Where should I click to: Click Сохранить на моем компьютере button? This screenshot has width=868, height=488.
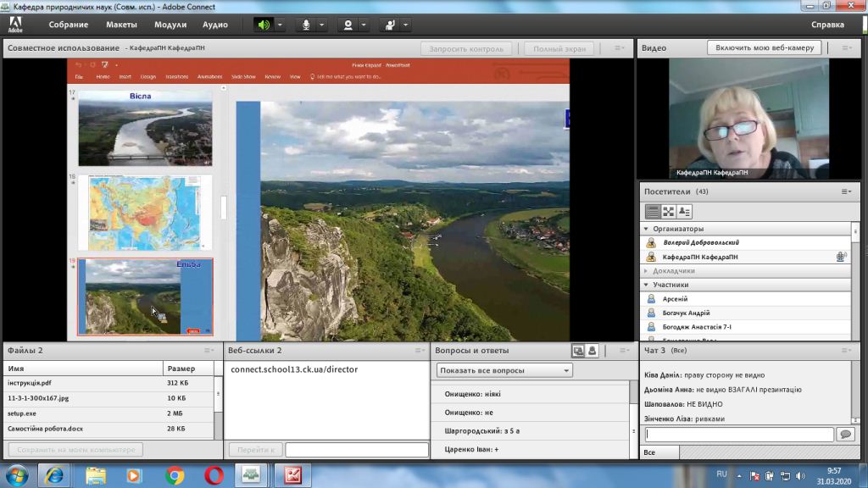pyautogui.click(x=75, y=450)
